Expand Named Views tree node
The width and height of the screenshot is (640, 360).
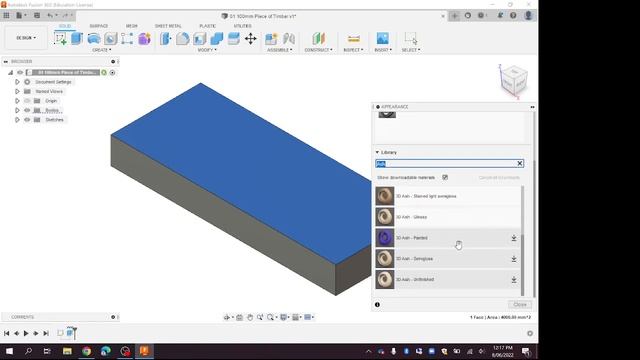[x=17, y=91]
